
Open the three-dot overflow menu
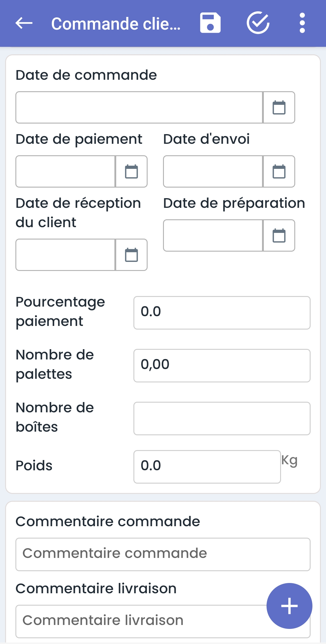pos(302,23)
